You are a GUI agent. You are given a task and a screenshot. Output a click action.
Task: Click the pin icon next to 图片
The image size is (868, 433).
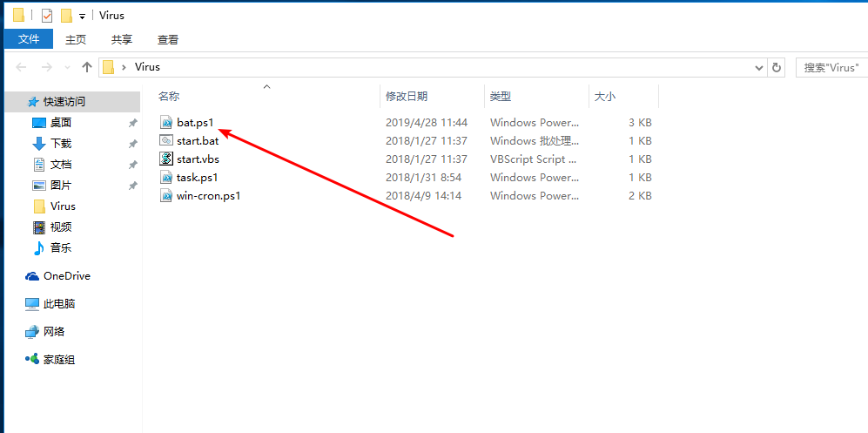click(133, 186)
